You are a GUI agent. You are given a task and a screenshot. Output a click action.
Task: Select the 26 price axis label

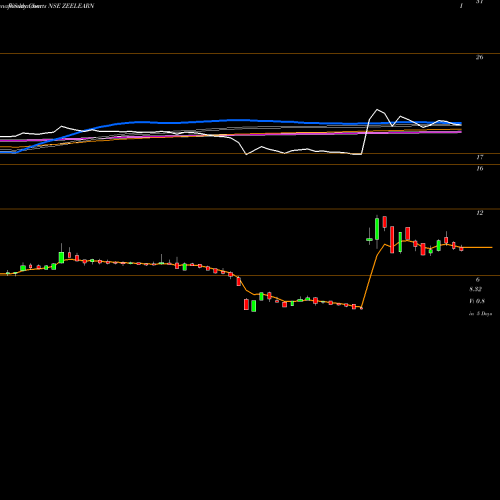tap(479, 57)
